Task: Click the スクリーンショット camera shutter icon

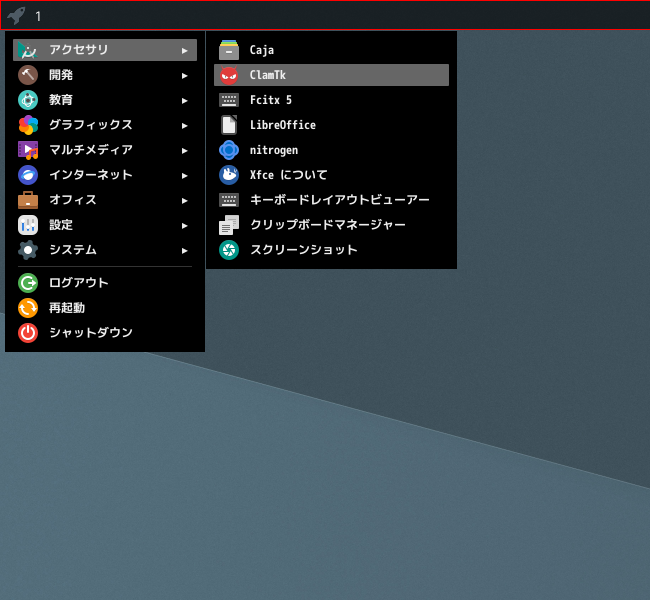Action: [x=229, y=250]
